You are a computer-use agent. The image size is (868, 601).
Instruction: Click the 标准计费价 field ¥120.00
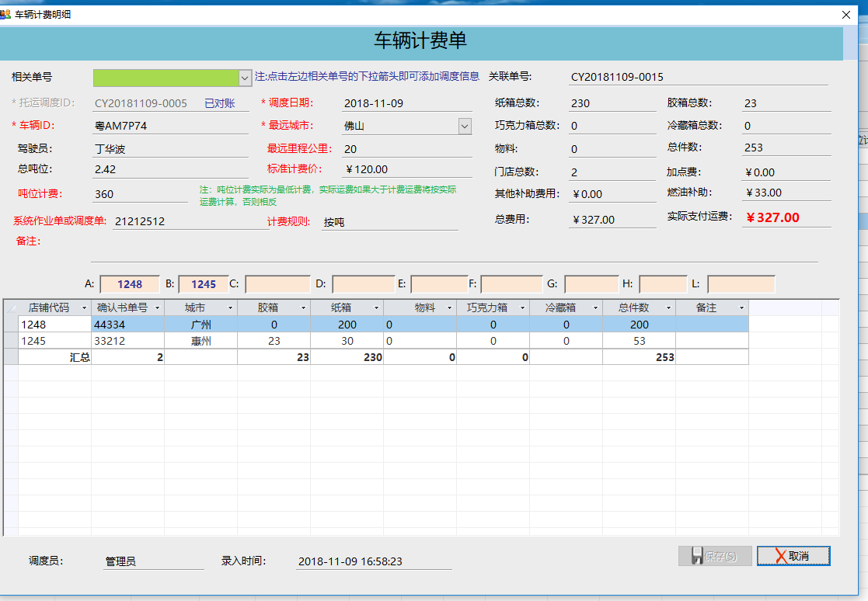(407, 170)
